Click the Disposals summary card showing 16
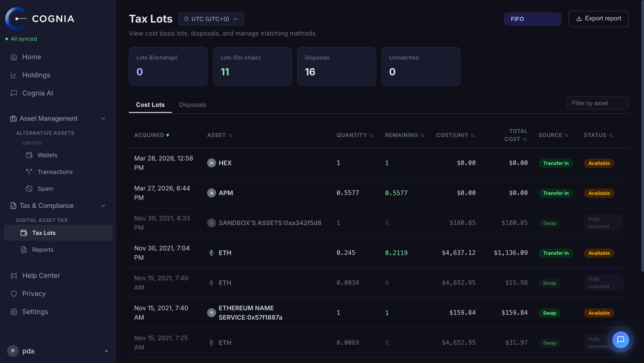The image size is (644, 363). 337,66
